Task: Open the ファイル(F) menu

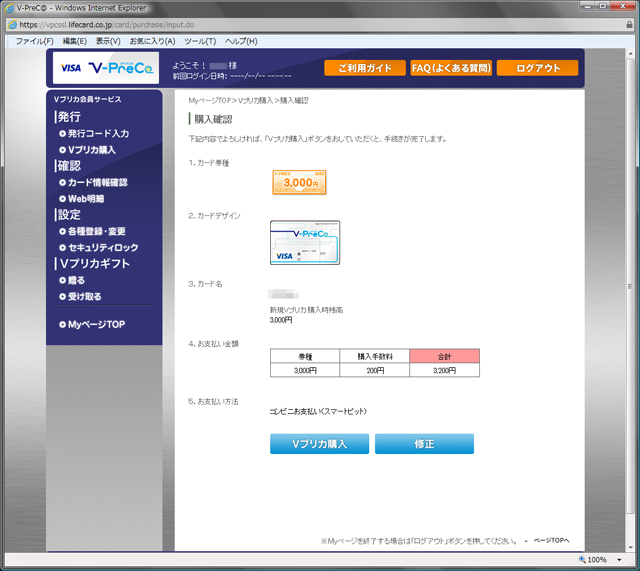Action: tap(35, 41)
